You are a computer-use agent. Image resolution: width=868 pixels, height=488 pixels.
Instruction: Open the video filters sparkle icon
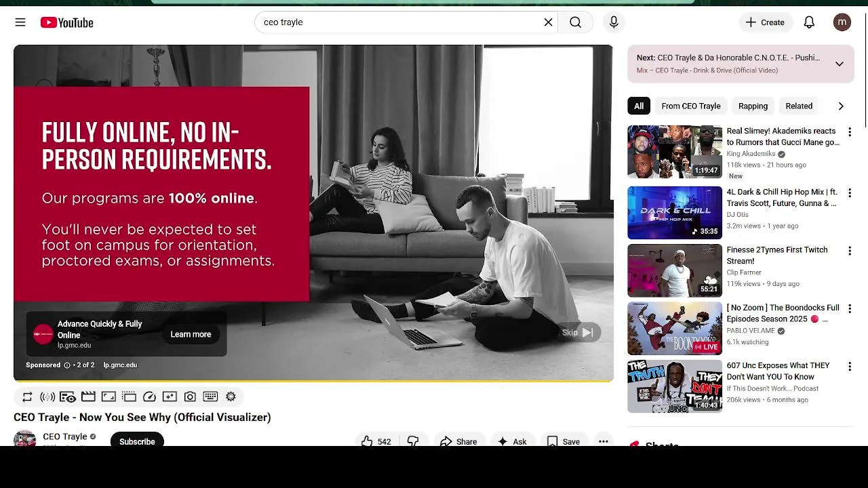click(170, 396)
